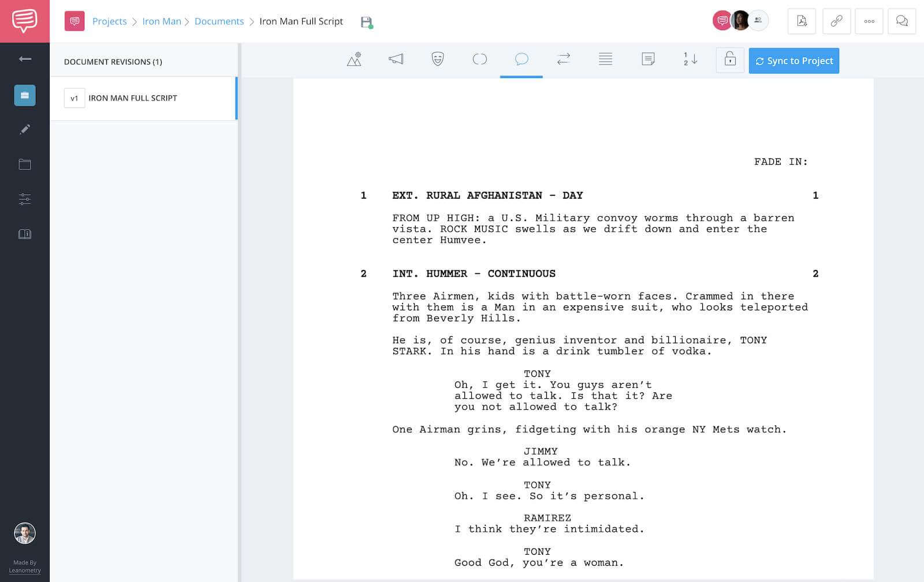This screenshot has height=582, width=924.
Task: Click dialogue line No. We're allowed to talk.
Action: [x=543, y=462]
